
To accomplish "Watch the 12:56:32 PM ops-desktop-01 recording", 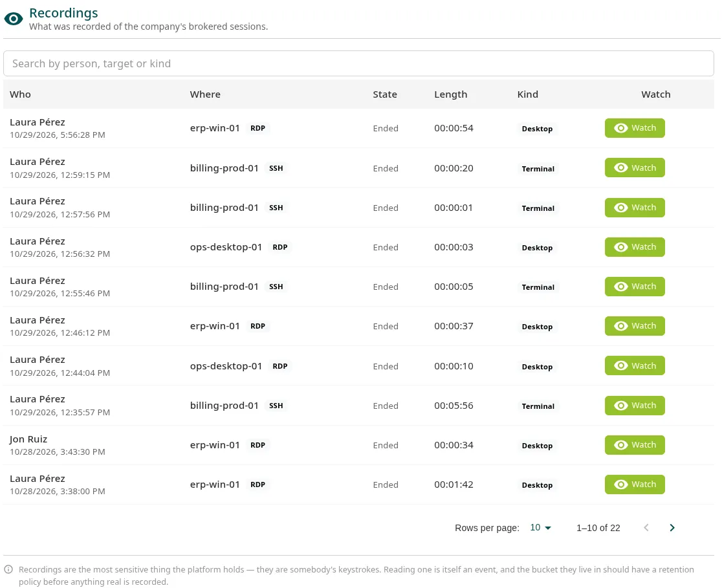I will click(x=635, y=247).
